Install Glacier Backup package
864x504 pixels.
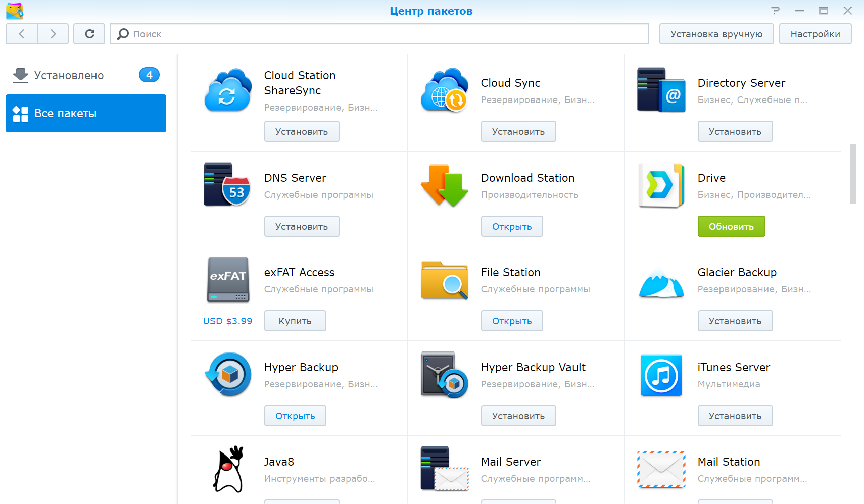tap(735, 321)
